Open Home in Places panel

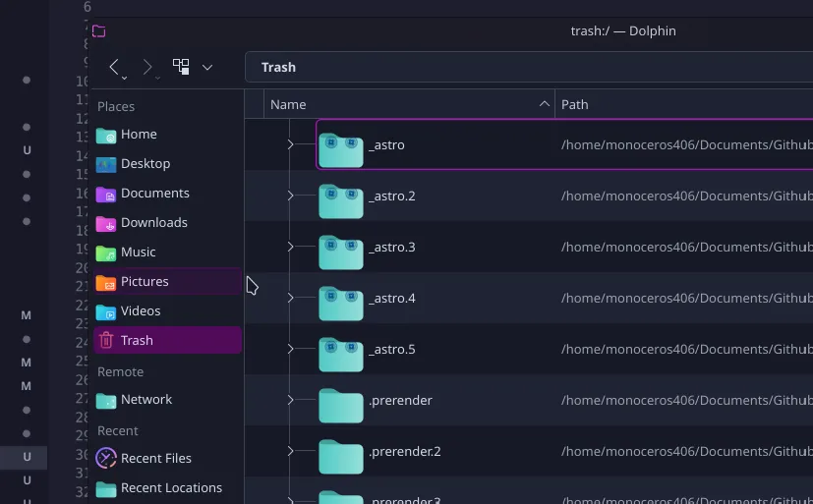(x=167, y=135)
